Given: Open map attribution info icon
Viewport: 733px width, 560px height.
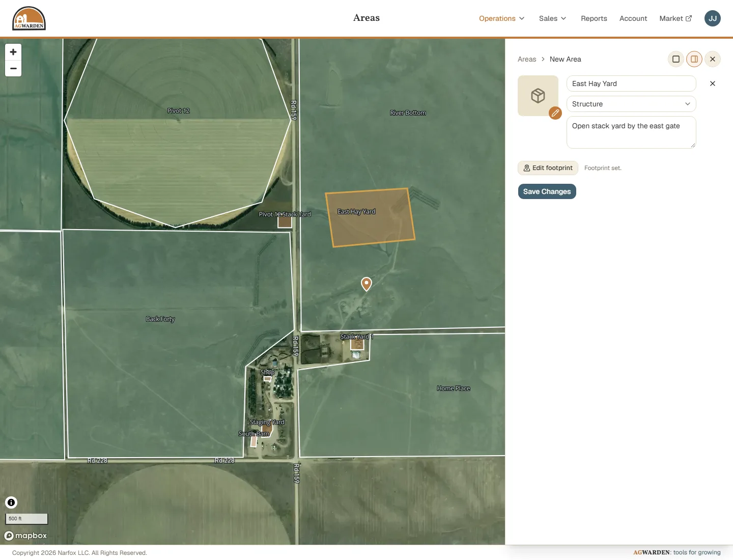Looking at the screenshot, I should pos(11,502).
